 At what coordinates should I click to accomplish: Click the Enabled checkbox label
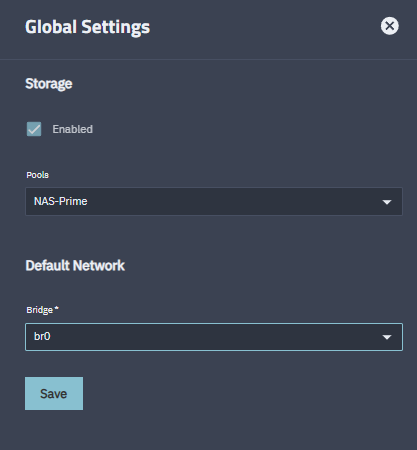pos(72,129)
